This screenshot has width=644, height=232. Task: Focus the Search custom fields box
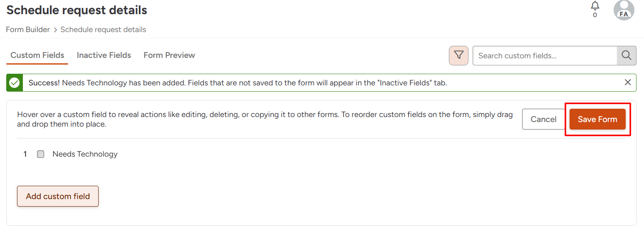pos(544,55)
